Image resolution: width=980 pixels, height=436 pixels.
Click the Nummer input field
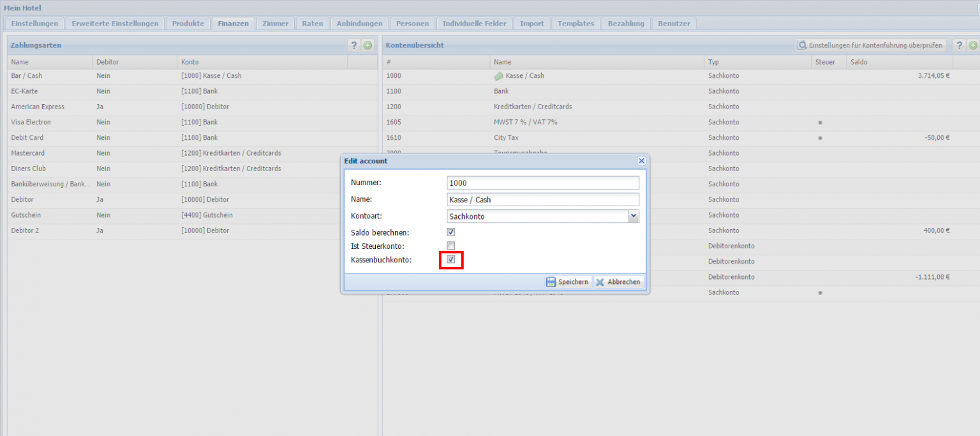pyautogui.click(x=543, y=183)
